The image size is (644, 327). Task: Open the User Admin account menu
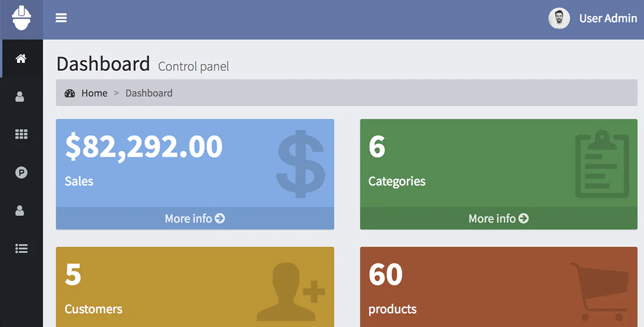pos(608,18)
